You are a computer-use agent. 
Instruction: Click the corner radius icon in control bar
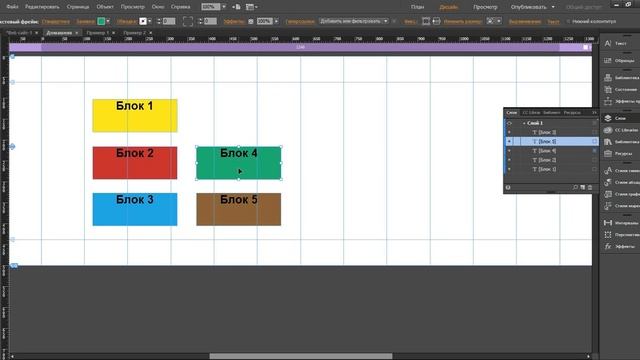coord(188,21)
